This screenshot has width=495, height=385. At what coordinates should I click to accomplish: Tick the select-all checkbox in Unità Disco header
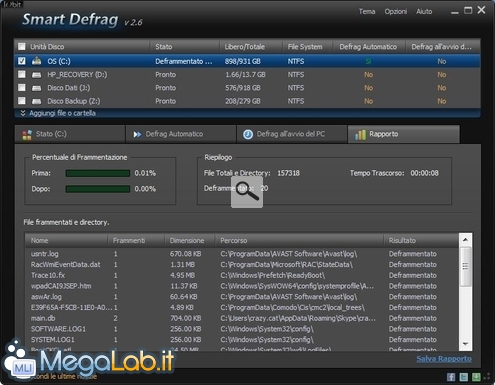[x=22, y=46]
